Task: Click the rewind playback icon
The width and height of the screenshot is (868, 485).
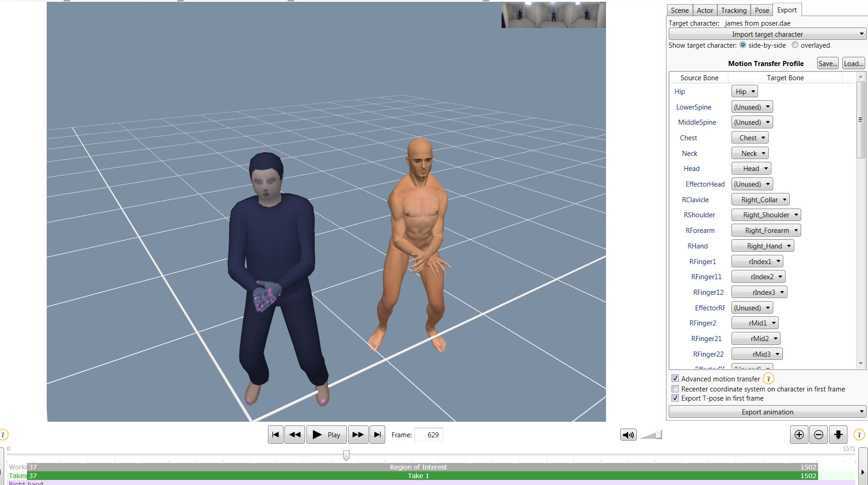Action: [x=295, y=435]
